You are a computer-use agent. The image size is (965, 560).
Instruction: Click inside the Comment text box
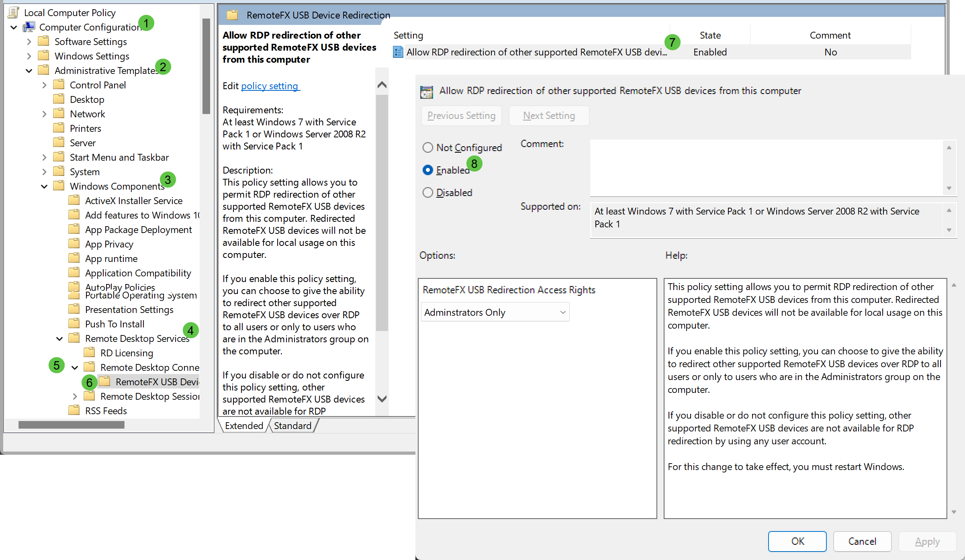[x=767, y=168]
